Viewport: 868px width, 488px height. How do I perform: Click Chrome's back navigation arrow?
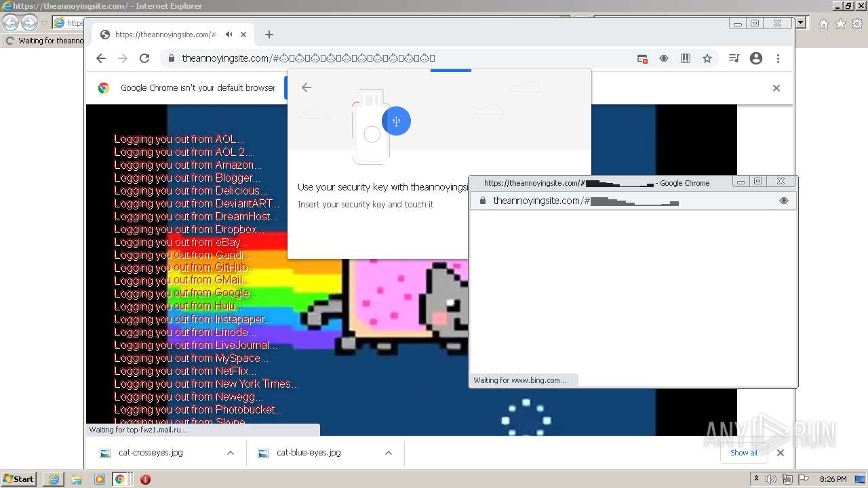click(x=101, y=58)
